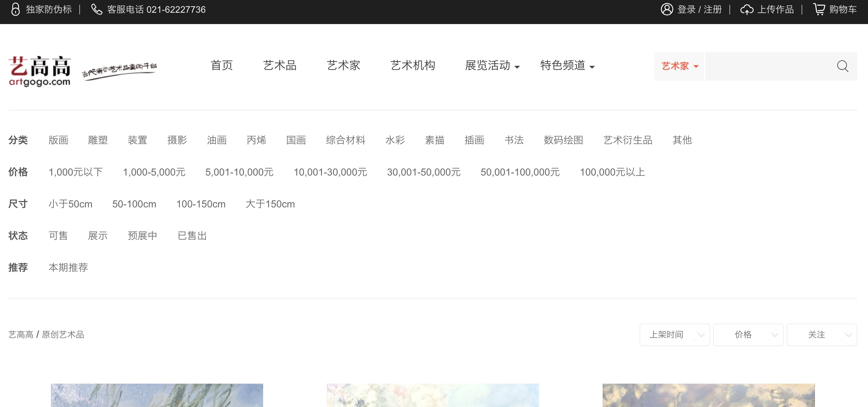
Task: Open the 艺术机构 nav item
Action: tap(413, 66)
